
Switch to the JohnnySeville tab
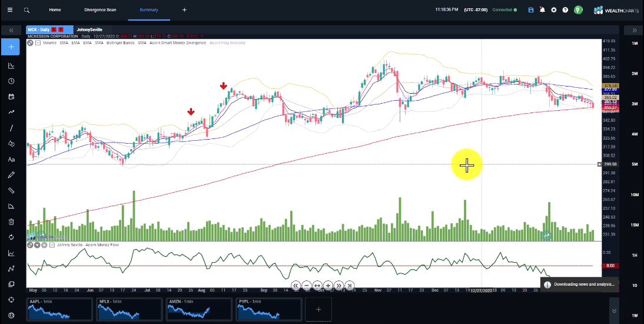(89, 29)
